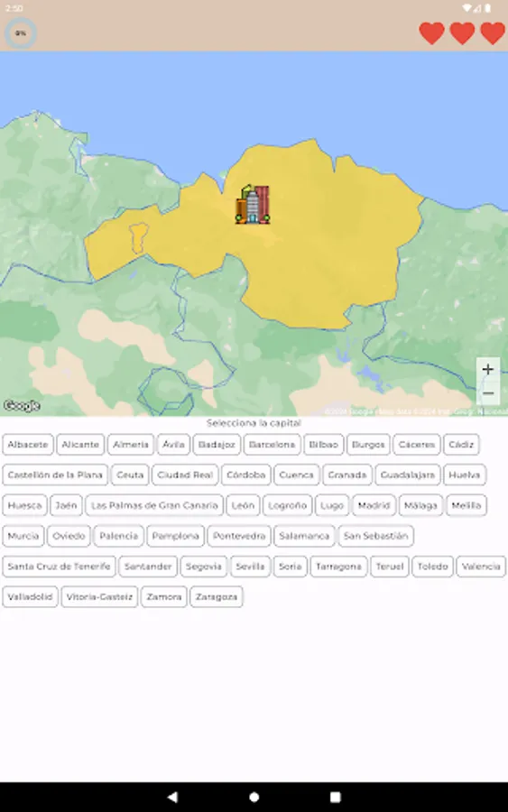The width and height of the screenshot is (508, 812).
Task: Choose Castellón de la Plana
Action: [x=55, y=475]
